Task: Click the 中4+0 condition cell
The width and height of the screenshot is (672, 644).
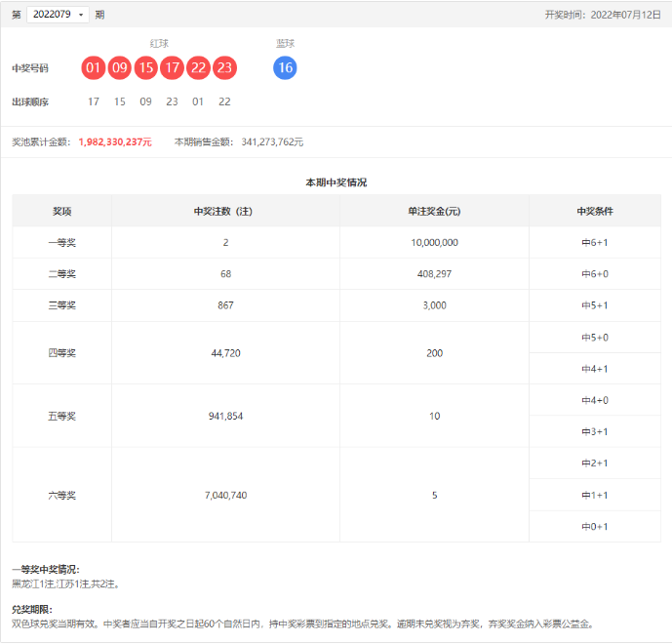Action: (595, 400)
